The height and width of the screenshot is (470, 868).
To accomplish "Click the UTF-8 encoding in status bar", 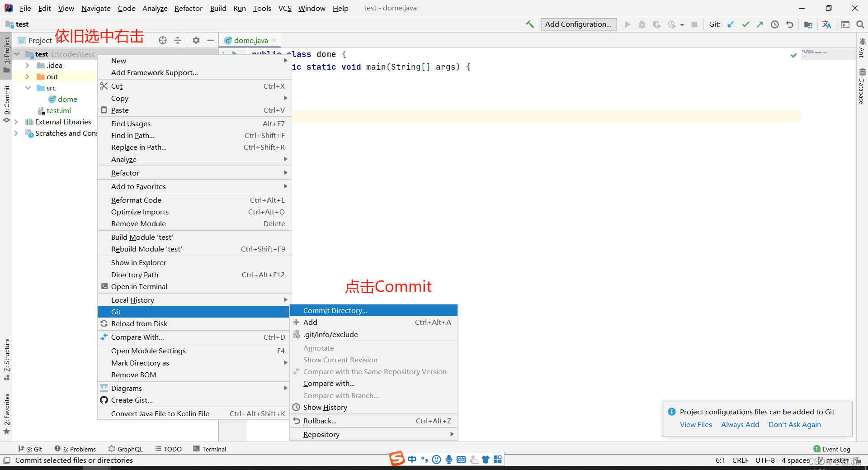I will click(765, 460).
